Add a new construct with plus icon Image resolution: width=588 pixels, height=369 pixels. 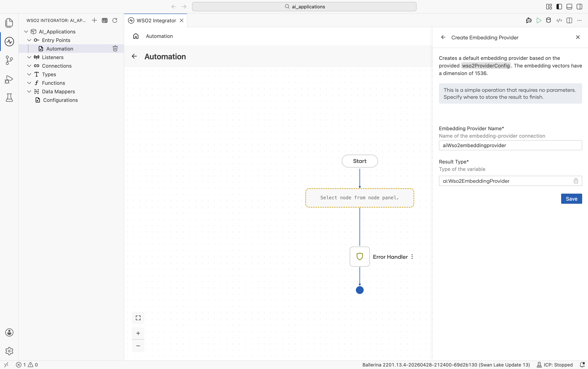click(94, 20)
